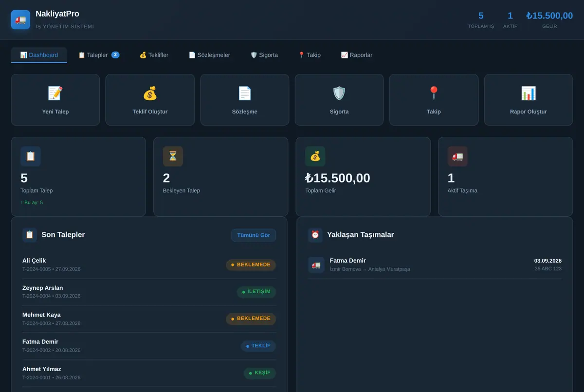Viewport: 584px width, 392px height.
Task: Click the hourglass icon above Bekleyen Talep
Action: tap(173, 157)
